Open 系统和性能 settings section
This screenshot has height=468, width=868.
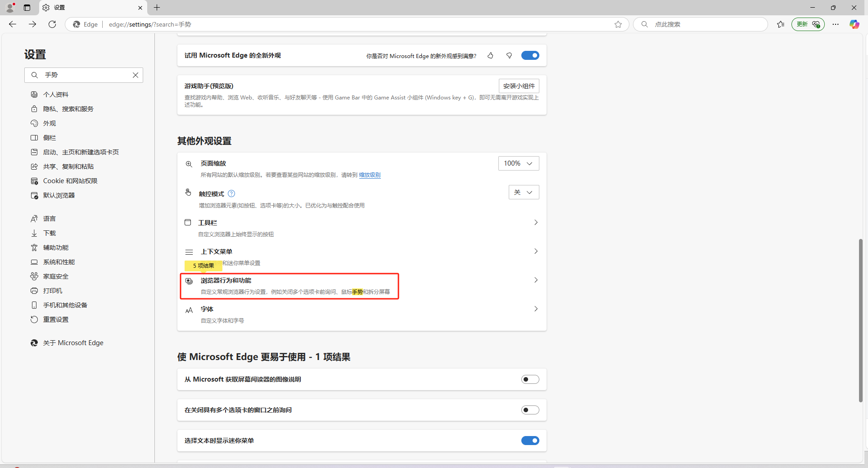click(59, 262)
